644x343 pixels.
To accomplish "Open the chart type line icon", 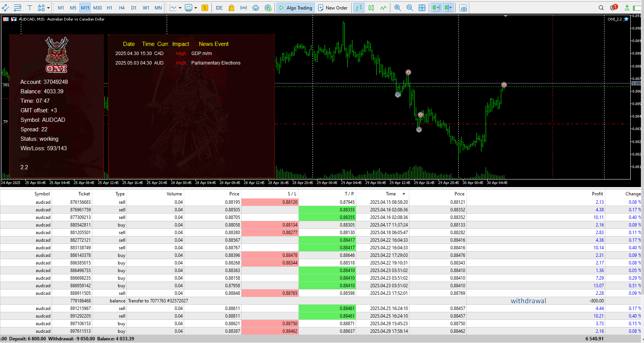I will (173, 8).
